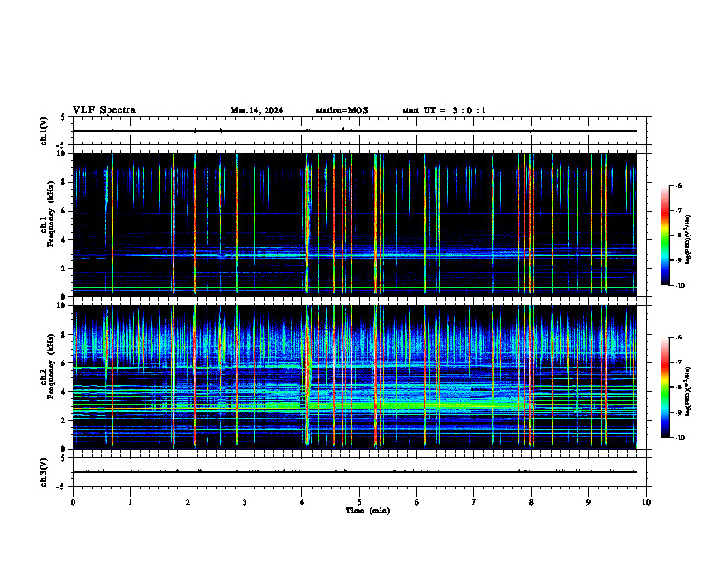Click the "ch.3(V)" axis label

[44, 472]
